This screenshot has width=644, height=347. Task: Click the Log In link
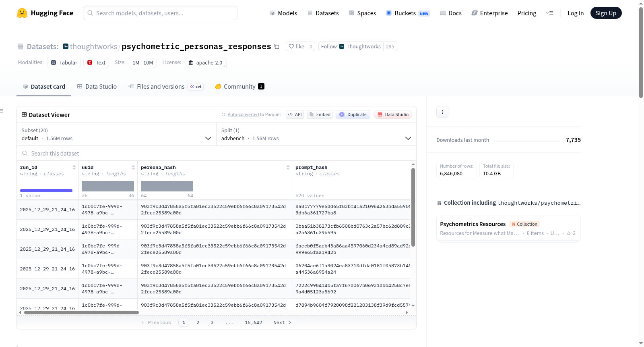coord(576,13)
